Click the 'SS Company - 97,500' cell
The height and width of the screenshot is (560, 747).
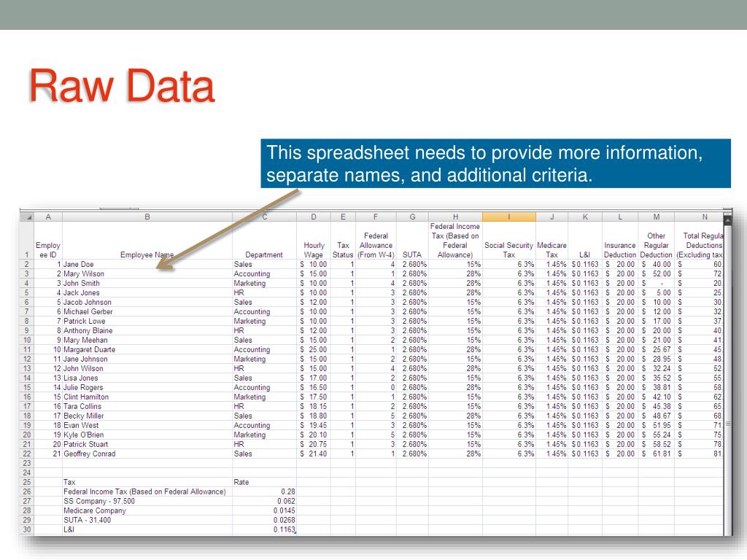(x=147, y=502)
